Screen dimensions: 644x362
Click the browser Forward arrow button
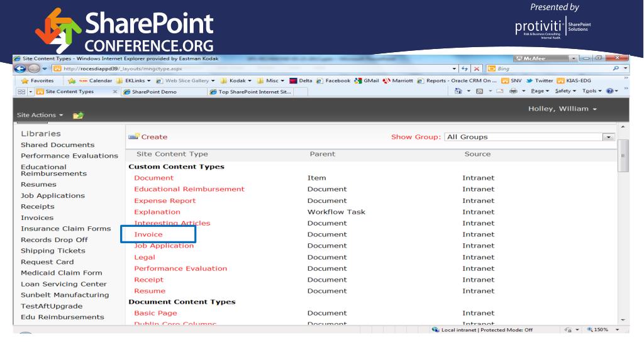click(34, 69)
